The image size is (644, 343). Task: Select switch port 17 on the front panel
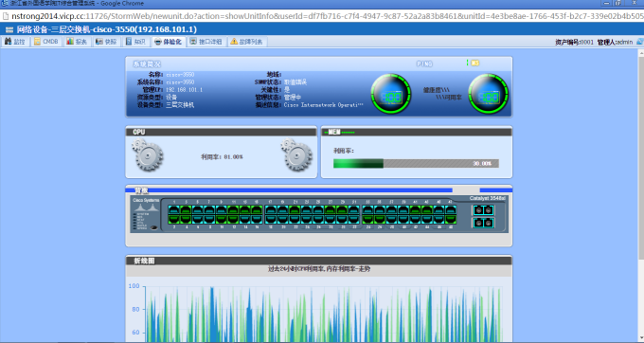tap(271, 210)
